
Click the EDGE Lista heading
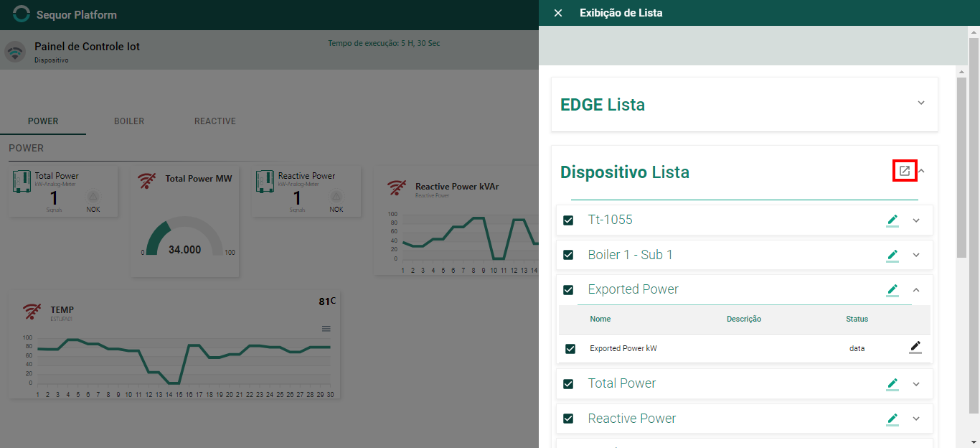coord(602,105)
